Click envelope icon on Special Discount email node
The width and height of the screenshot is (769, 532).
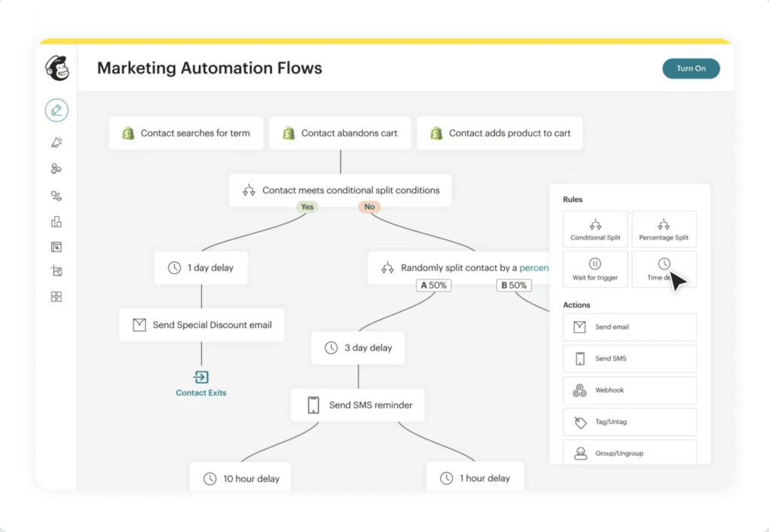coord(139,325)
